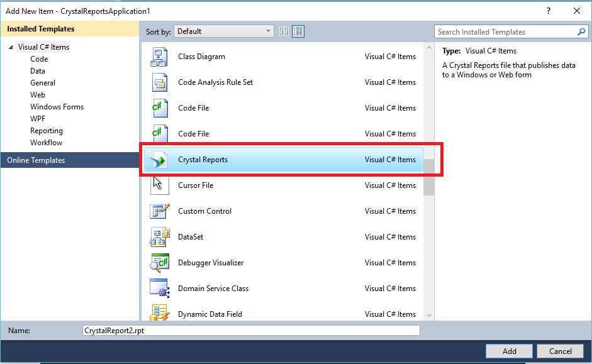The image size is (592, 364).
Task: Select the 'Code Analysis Rule Set' name
Action: point(215,82)
